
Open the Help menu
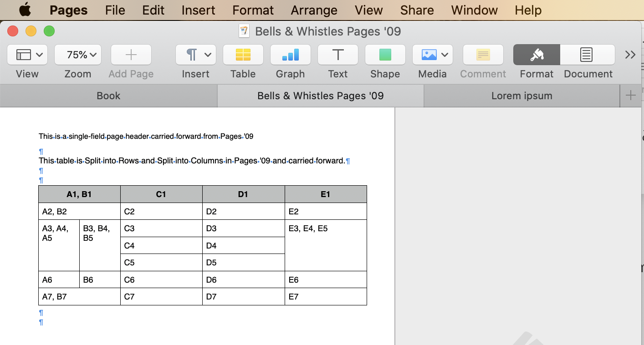coord(528,10)
